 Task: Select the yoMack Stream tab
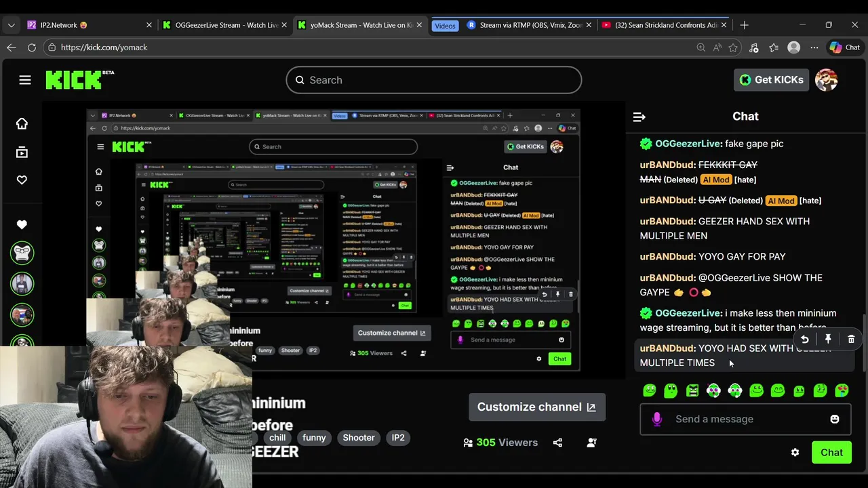pos(361,25)
